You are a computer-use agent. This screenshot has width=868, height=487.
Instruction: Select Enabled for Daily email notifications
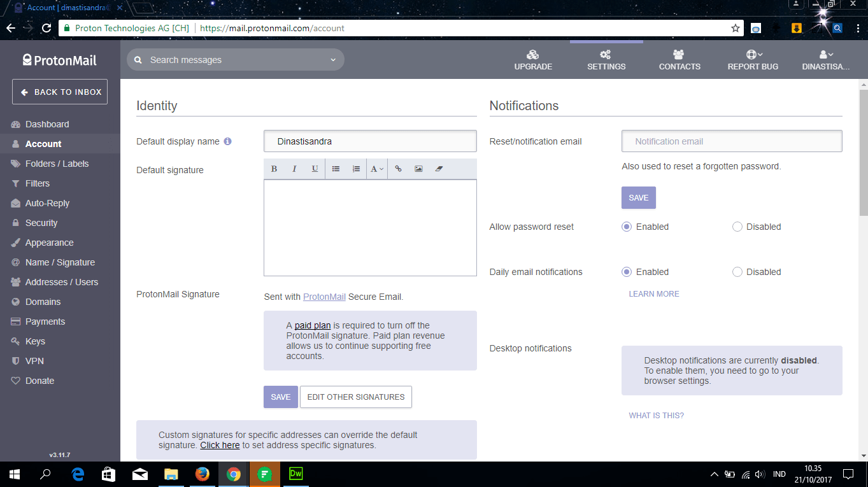[627, 272]
